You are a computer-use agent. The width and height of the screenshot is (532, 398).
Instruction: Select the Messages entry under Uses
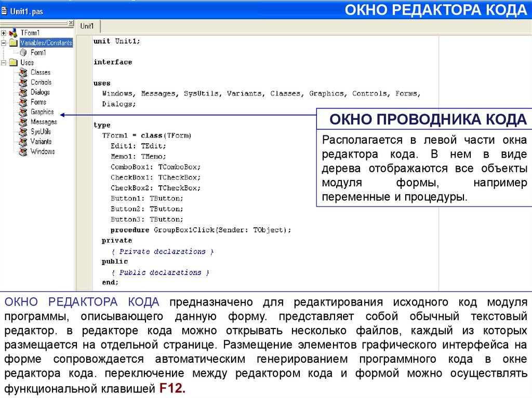tap(44, 122)
